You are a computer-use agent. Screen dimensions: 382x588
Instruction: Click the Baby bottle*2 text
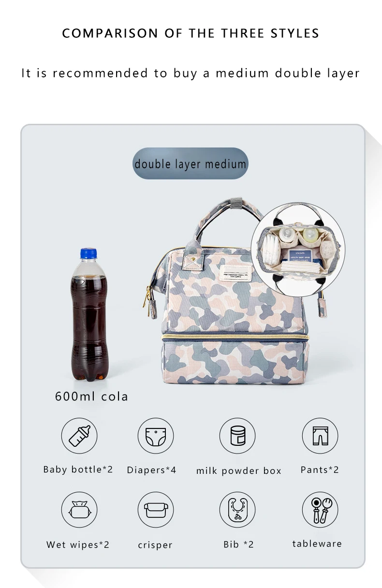click(x=78, y=470)
